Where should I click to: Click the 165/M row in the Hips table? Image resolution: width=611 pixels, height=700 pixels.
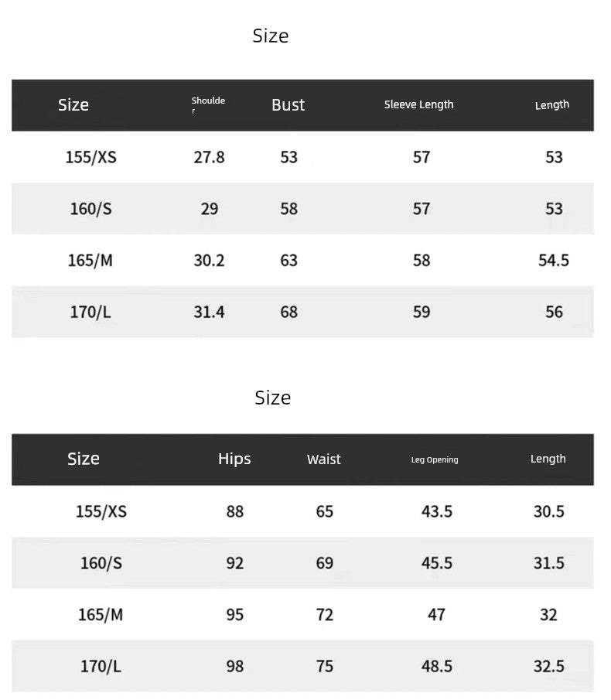pyautogui.click(x=101, y=615)
